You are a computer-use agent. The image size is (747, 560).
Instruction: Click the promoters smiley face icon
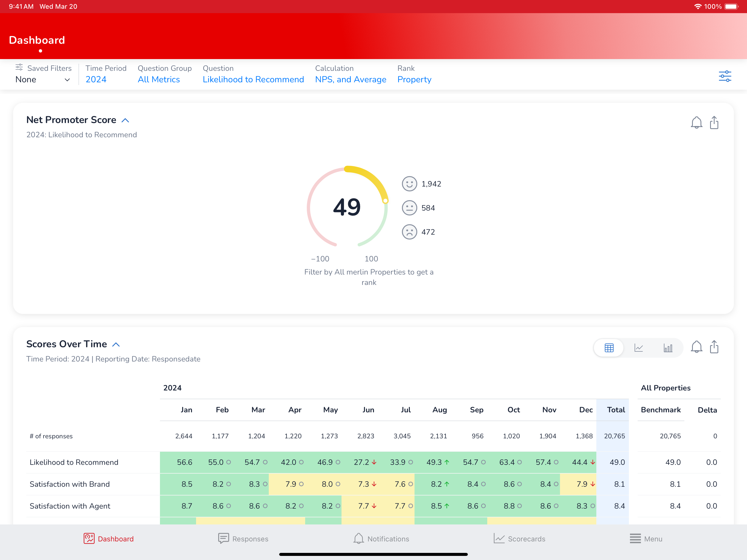(409, 184)
